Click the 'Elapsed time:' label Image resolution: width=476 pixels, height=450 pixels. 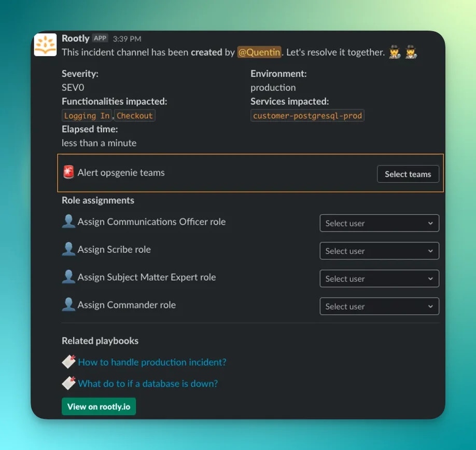tap(90, 129)
